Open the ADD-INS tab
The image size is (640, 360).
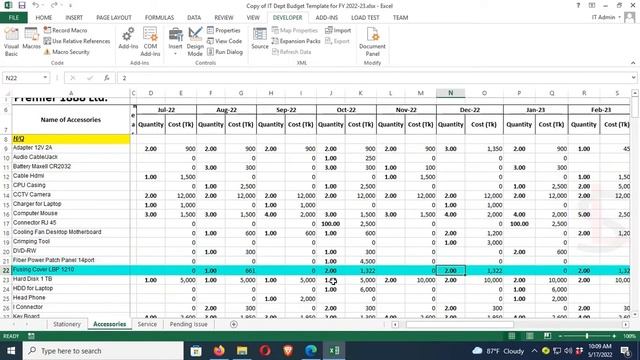tap(327, 18)
